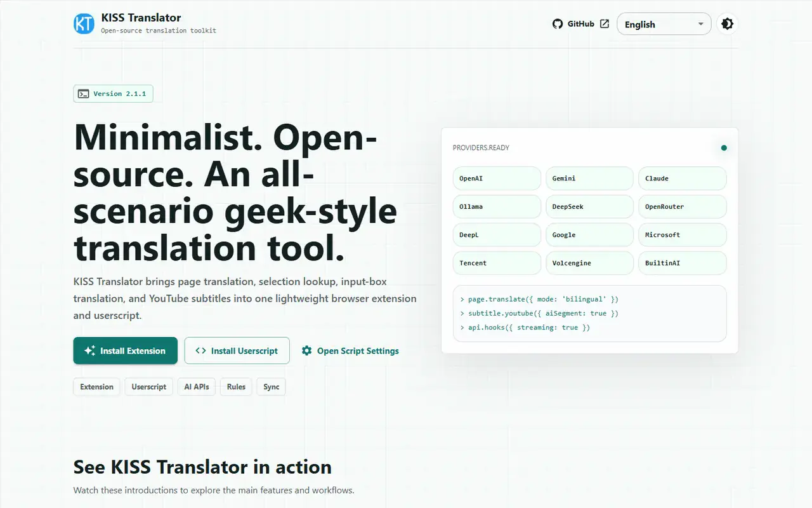
Task: Select the Sync tag
Action: click(272, 387)
